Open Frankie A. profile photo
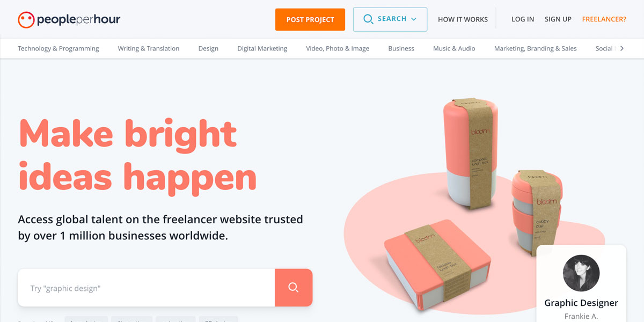644x322 pixels. pos(581,273)
